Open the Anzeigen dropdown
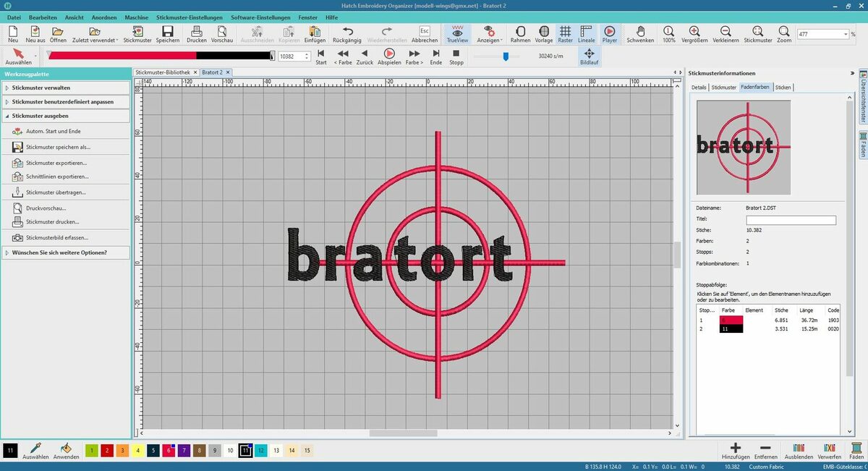 tap(490, 35)
